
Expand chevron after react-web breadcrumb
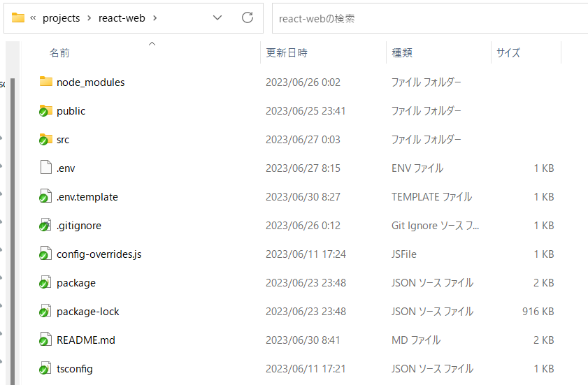(x=155, y=18)
